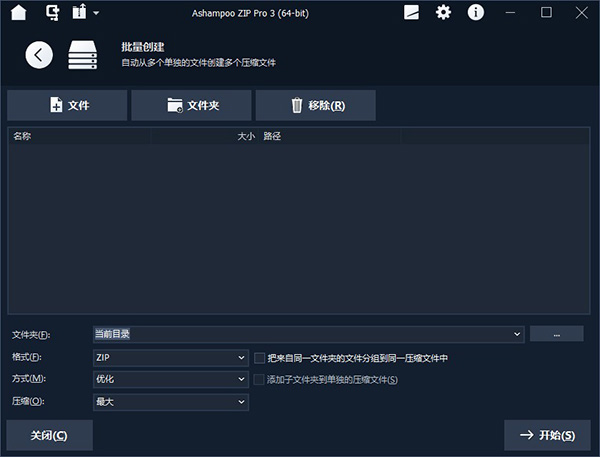This screenshot has height=457, width=600.
Task: Open the 压缩 最大 dropdown
Action: [x=171, y=402]
